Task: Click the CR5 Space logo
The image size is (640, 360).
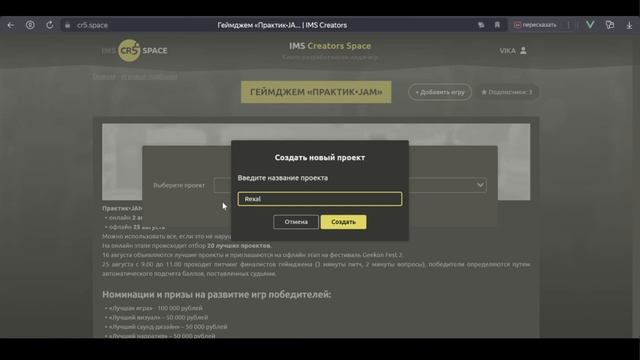Action: point(135,51)
